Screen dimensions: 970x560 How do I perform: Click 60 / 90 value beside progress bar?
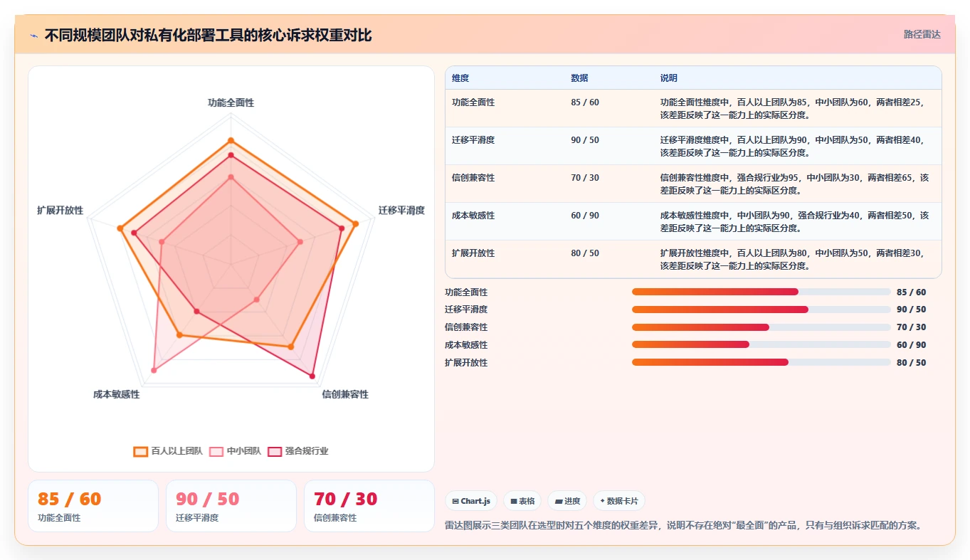click(x=912, y=345)
